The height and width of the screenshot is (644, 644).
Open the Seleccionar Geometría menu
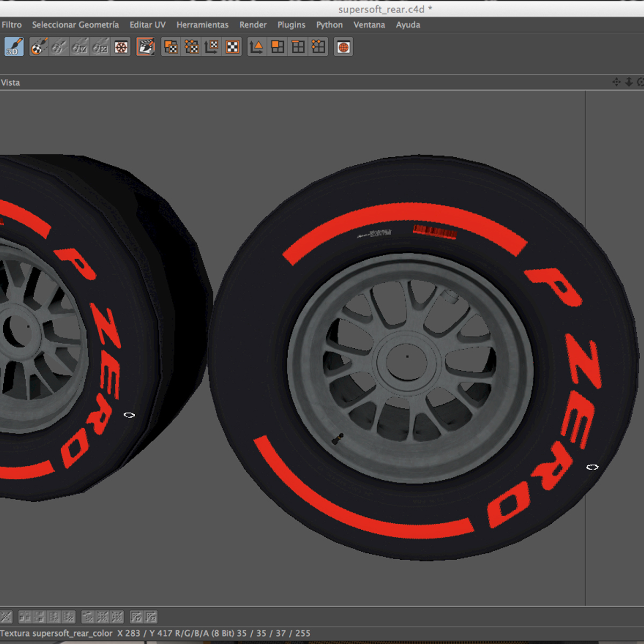tap(75, 25)
